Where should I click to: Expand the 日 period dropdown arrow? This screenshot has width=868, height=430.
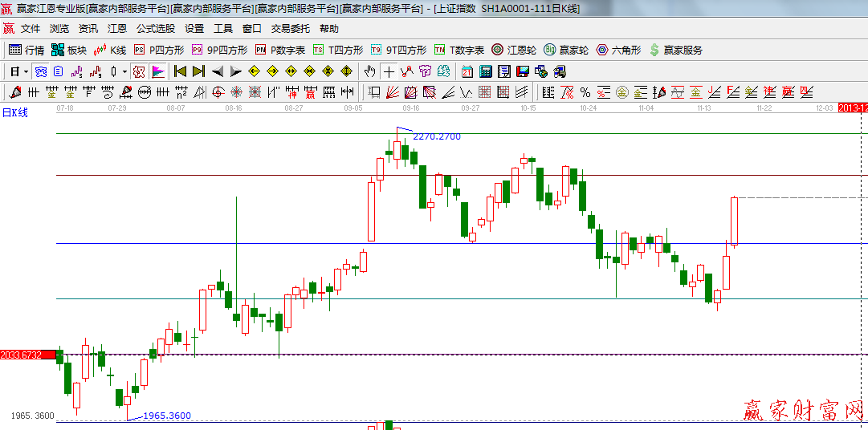coord(26,71)
